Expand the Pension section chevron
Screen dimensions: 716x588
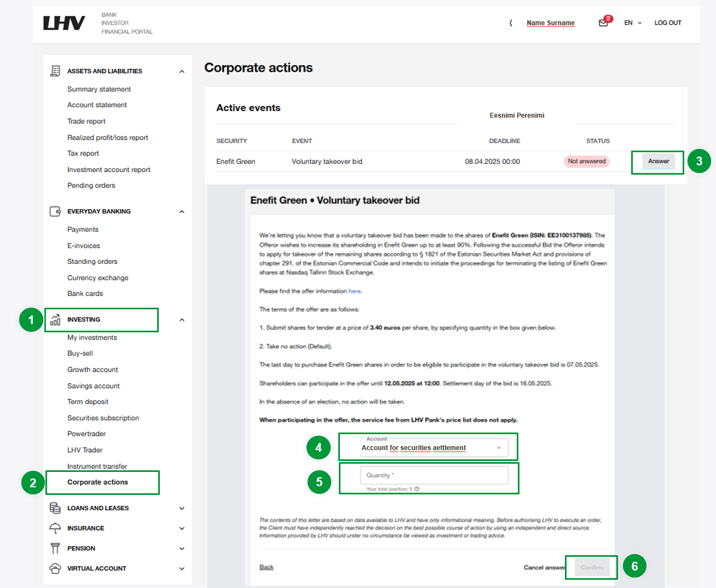tap(182, 548)
